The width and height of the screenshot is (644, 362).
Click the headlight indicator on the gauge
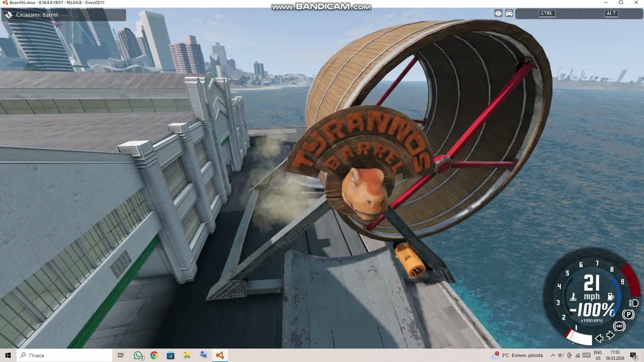634,303
